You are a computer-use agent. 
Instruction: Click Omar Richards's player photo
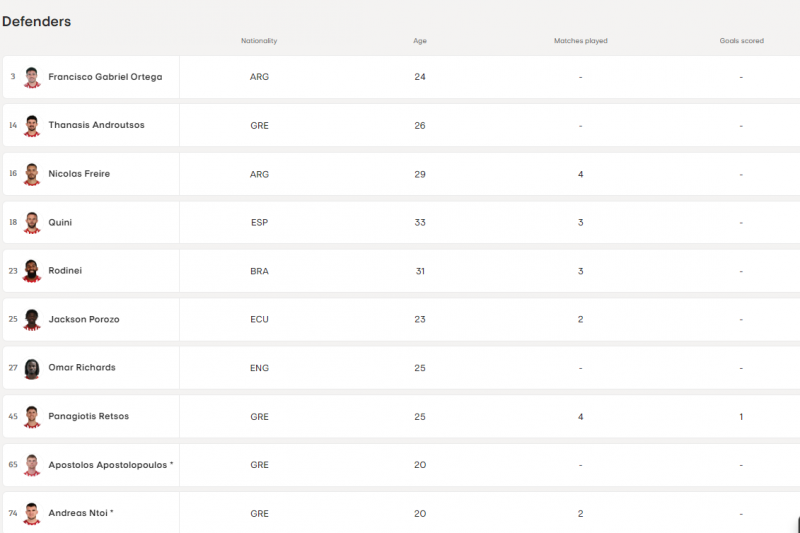click(32, 368)
